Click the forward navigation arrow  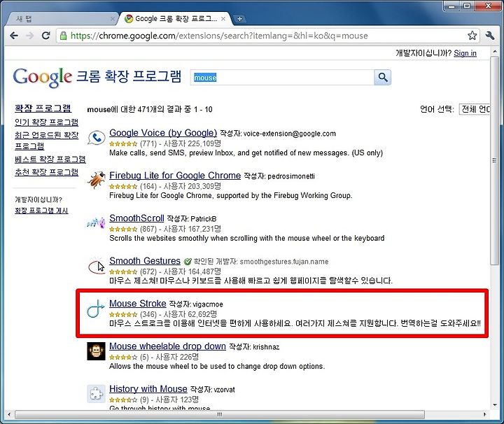click(x=29, y=36)
